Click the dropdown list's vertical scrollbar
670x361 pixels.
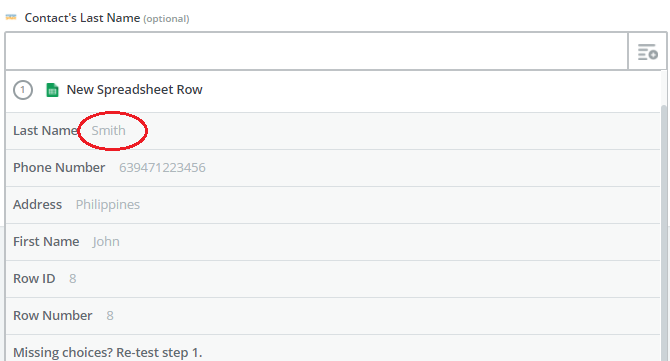click(664, 233)
